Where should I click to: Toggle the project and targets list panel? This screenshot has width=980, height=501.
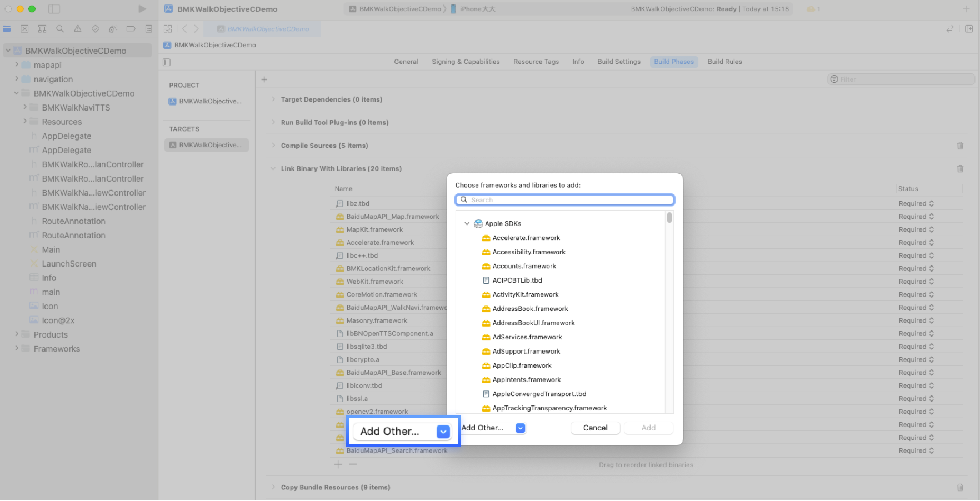click(x=167, y=62)
